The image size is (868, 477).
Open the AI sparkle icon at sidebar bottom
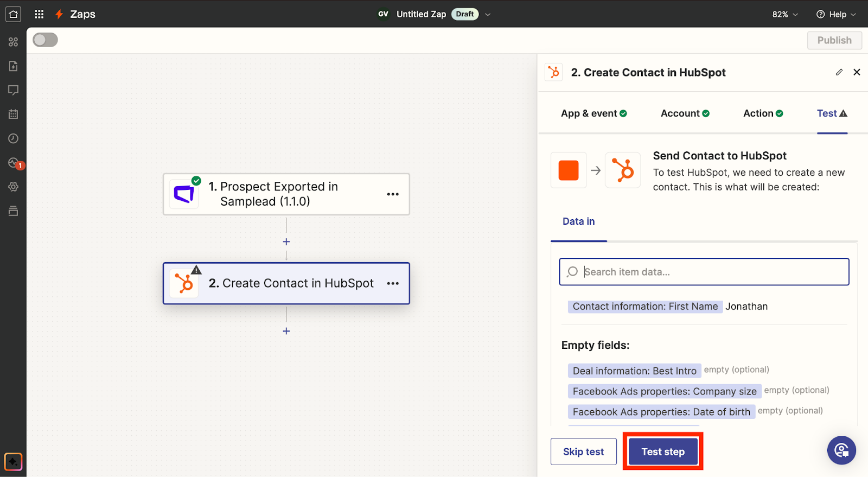13,462
